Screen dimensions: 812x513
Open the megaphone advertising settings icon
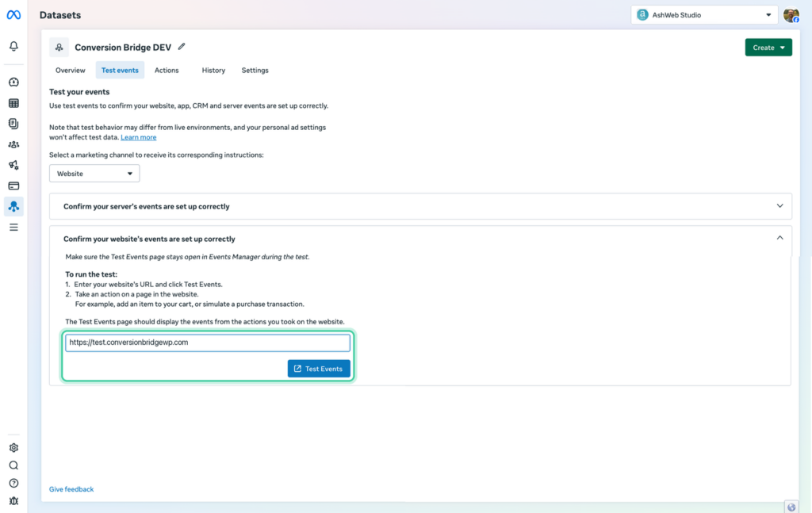click(13, 165)
